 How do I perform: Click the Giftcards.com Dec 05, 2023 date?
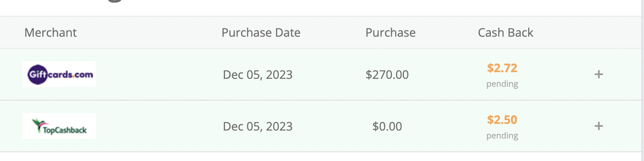(258, 75)
